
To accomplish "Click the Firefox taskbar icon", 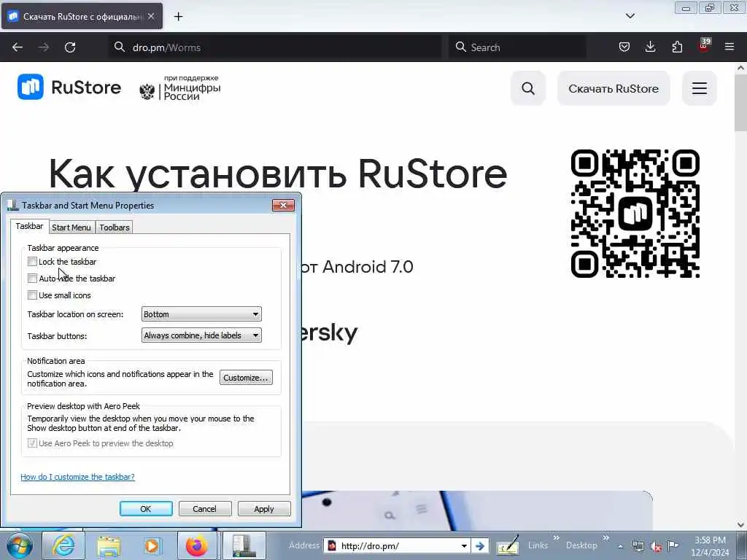I will tap(197, 545).
